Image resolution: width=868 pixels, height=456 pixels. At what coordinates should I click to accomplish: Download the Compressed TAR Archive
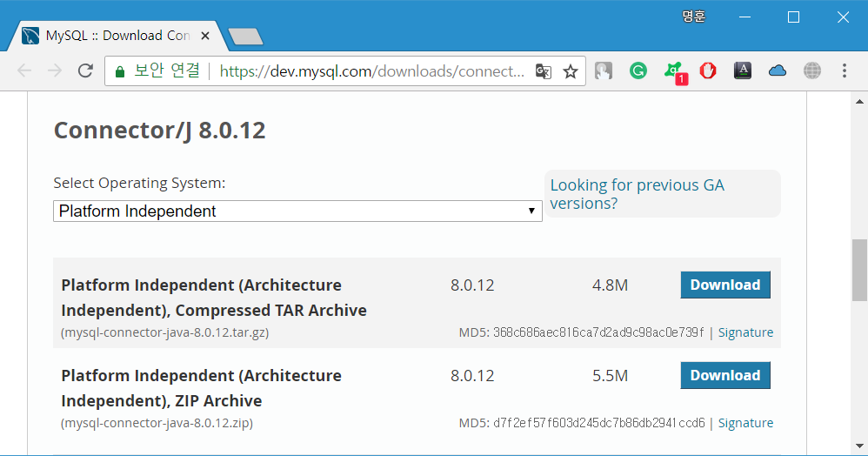coord(724,285)
